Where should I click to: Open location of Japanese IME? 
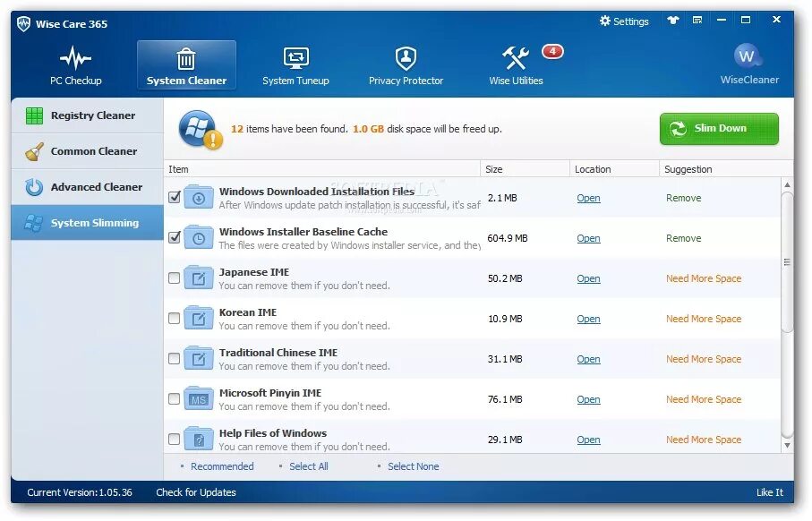pos(588,278)
